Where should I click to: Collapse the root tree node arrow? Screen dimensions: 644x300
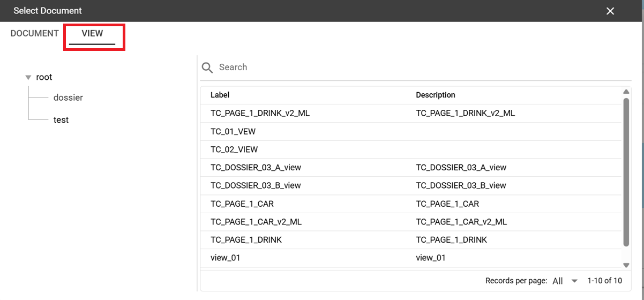click(28, 78)
